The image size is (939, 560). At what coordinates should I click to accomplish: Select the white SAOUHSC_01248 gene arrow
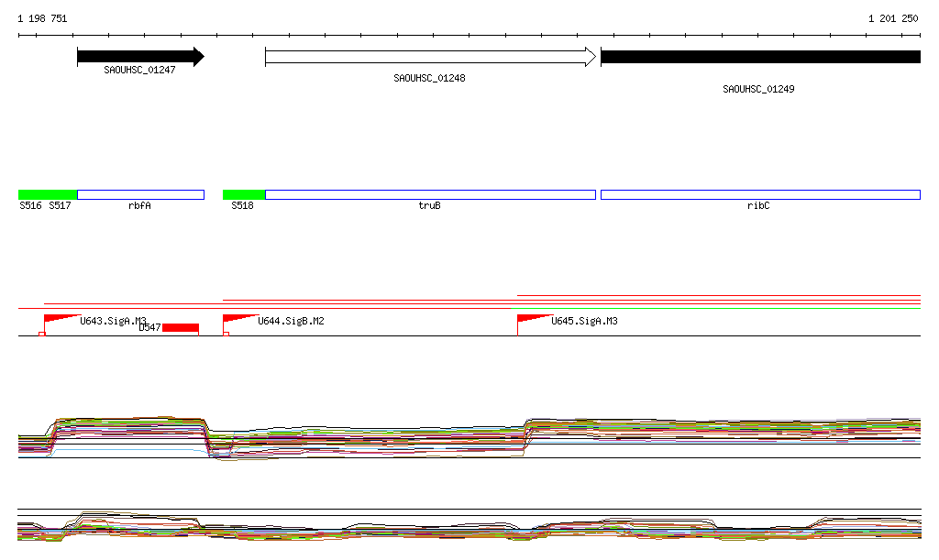430,57
